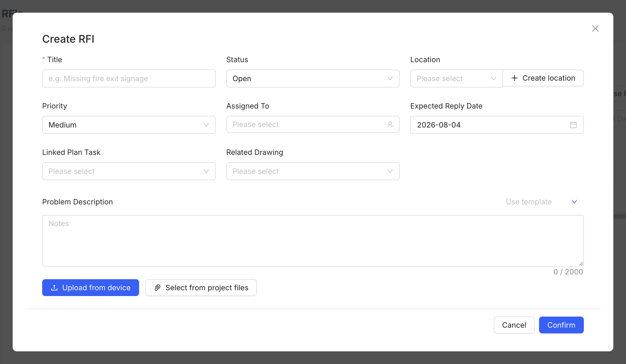Click the Expected Reply Date label
This screenshot has height=364, width=626.
pos(446,106)
